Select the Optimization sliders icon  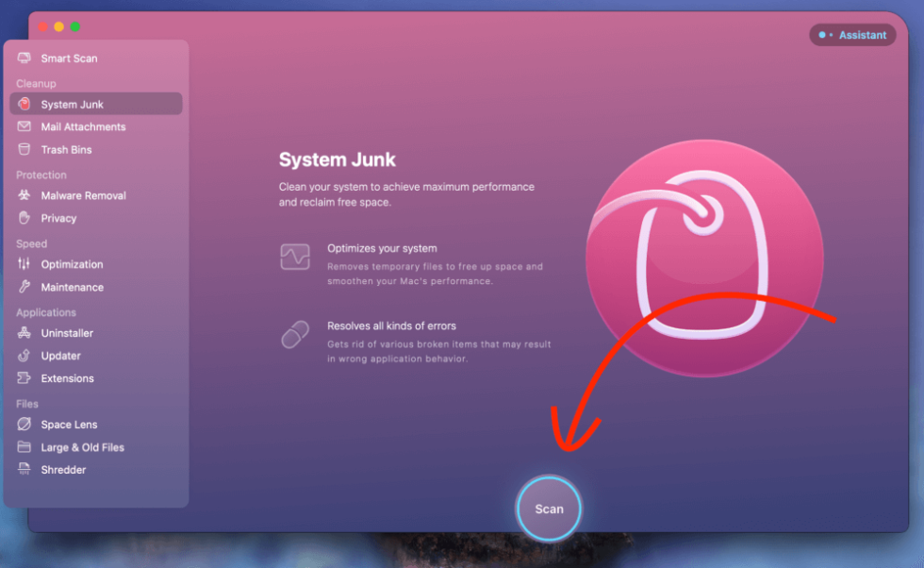click(23, 264)
